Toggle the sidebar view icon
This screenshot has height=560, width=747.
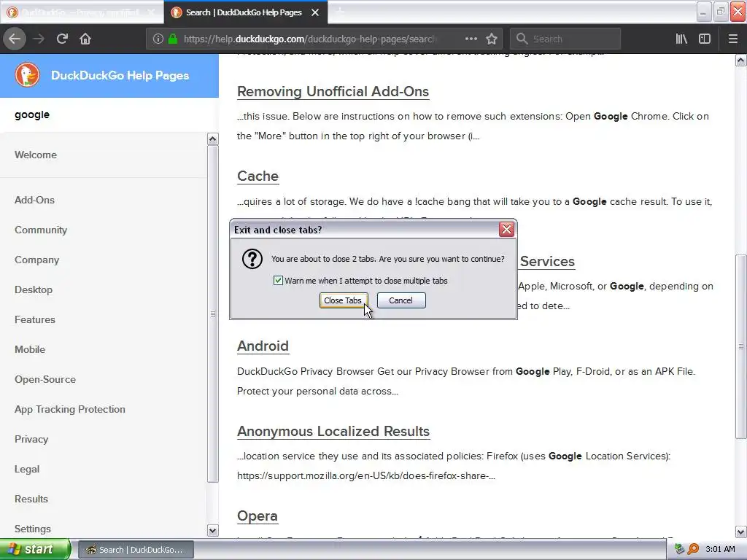click(705, 39)
